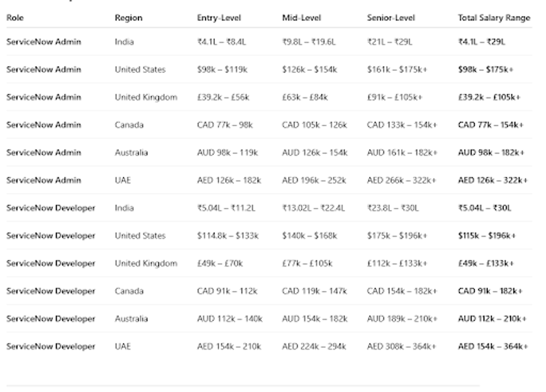The image size is (546, 392).
Task: Click the AED 154k – 364k+ total range cell
Action: point(493,346)
